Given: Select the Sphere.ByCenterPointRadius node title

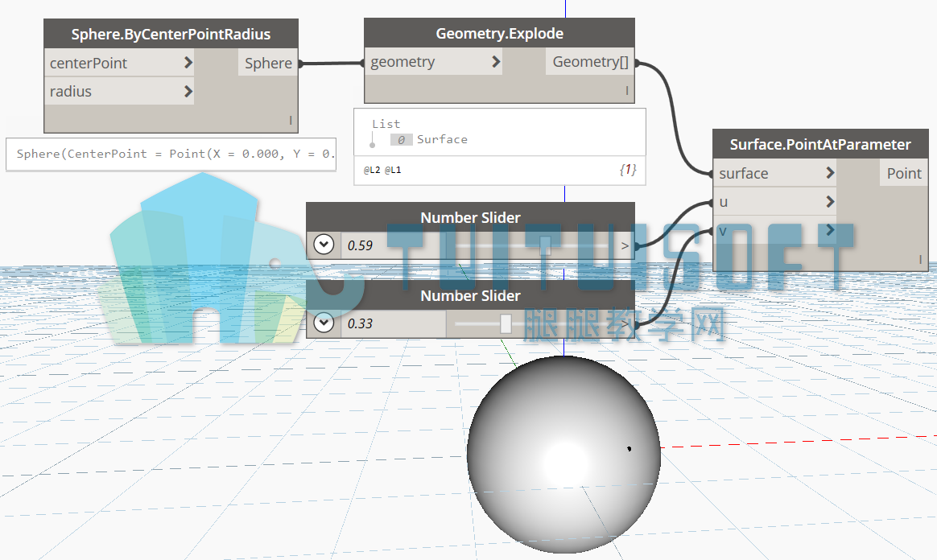Looking at the screenshot, I should (x=171, y=34).
